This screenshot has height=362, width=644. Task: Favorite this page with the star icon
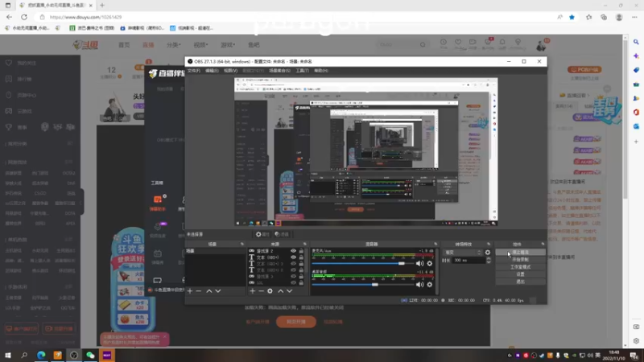[572, 17]
